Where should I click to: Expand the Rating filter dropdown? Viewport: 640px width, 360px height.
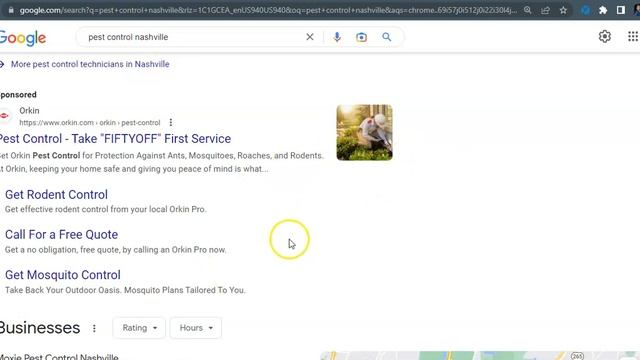[139, 328]
